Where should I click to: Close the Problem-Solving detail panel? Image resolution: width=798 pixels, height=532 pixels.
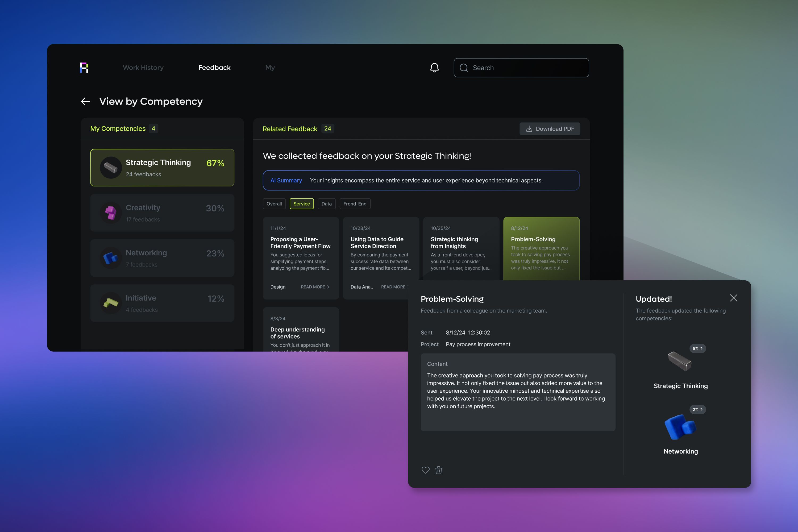tap(733, 298)
